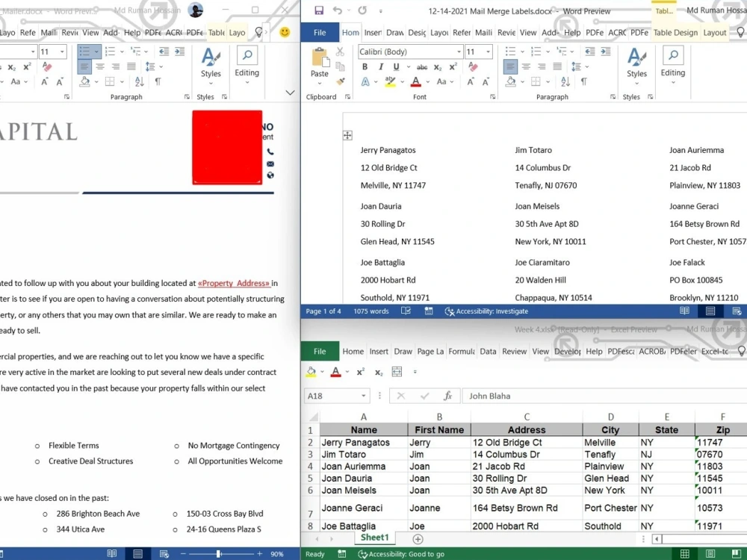The image size is (747, 560).
Task: Toggle Justify alignment in Labels Paragraph group
Action: (557, 66)
